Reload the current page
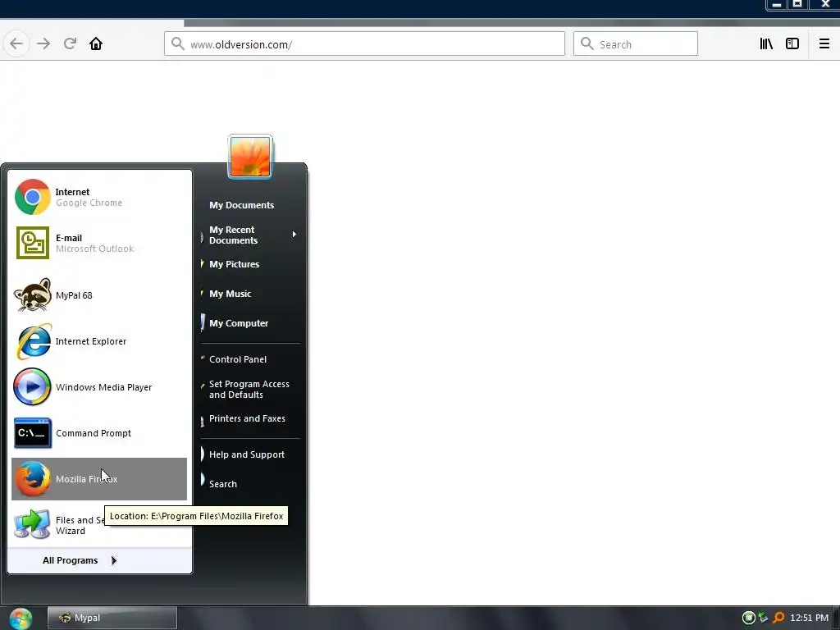The width and height of the screenshot is (840, 630). (70, 44)
